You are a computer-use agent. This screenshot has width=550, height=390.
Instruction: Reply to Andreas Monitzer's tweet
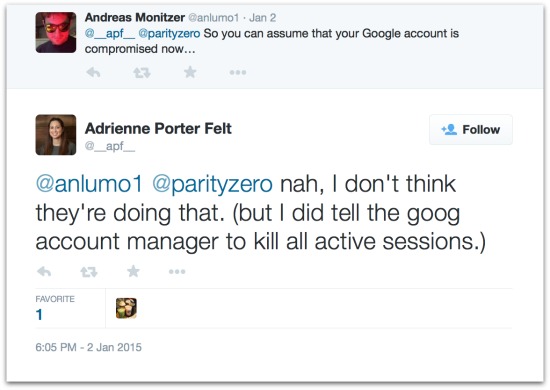pyautogui.click(x=93, y=73)
